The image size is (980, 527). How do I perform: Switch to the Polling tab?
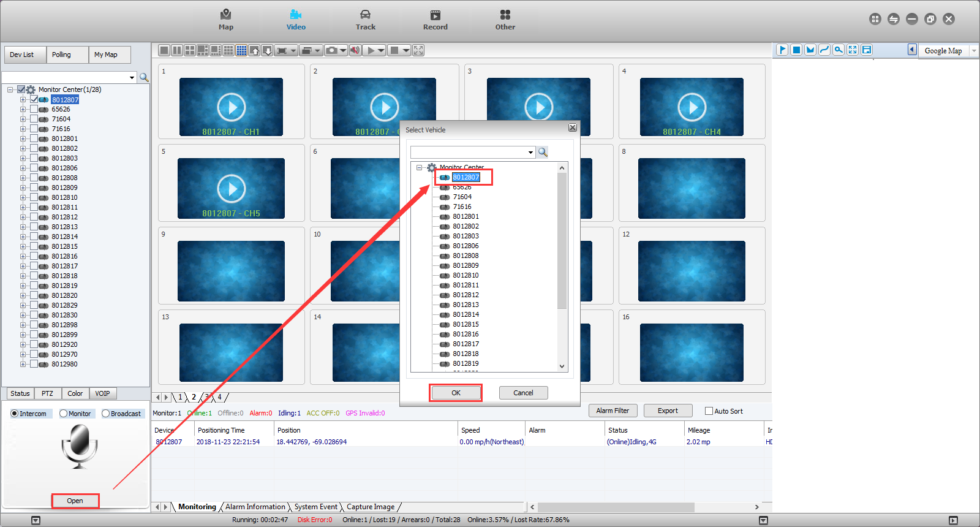61,55
